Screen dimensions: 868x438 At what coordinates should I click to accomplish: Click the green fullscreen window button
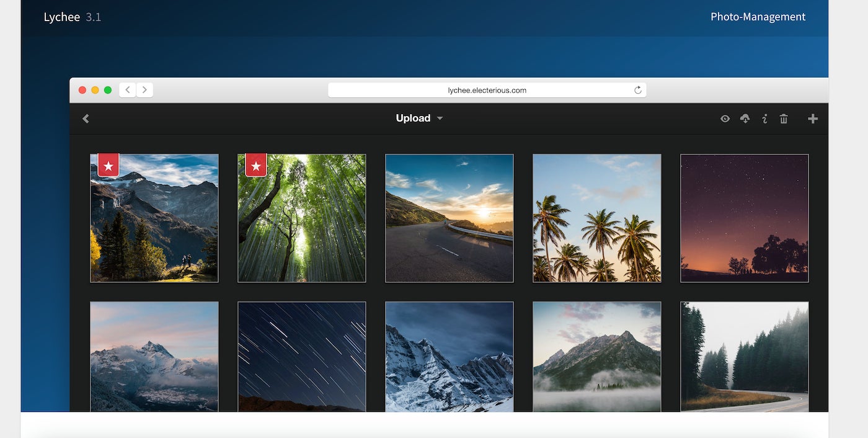[x=108, y=90]
